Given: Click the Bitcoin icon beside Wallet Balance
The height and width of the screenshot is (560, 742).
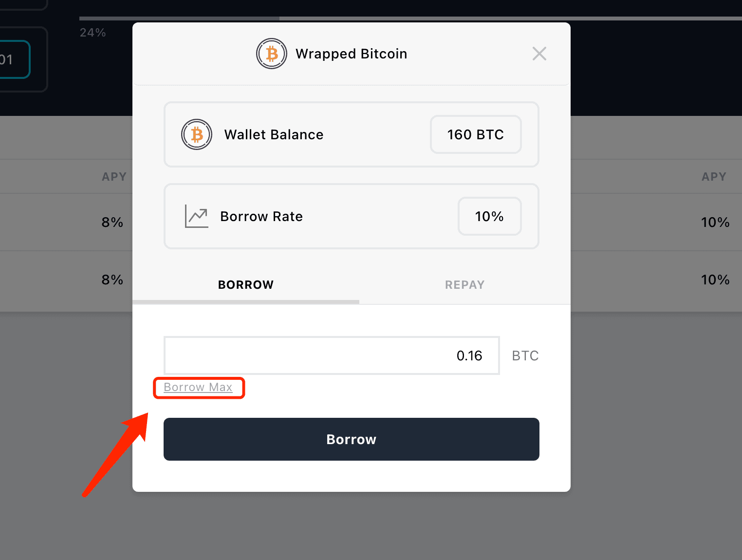Looking at the screenshot, I should [197, 134].
